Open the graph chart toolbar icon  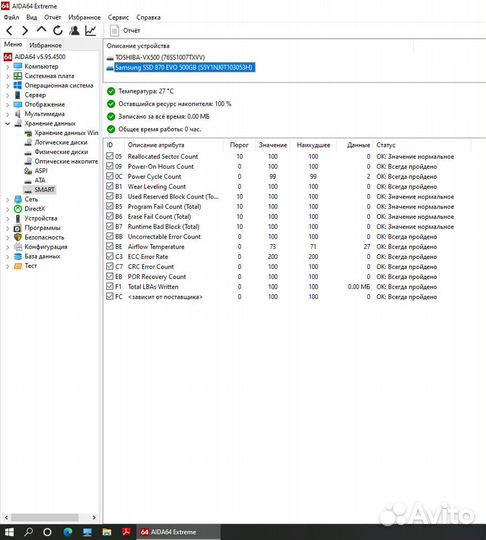click(91, 31)
